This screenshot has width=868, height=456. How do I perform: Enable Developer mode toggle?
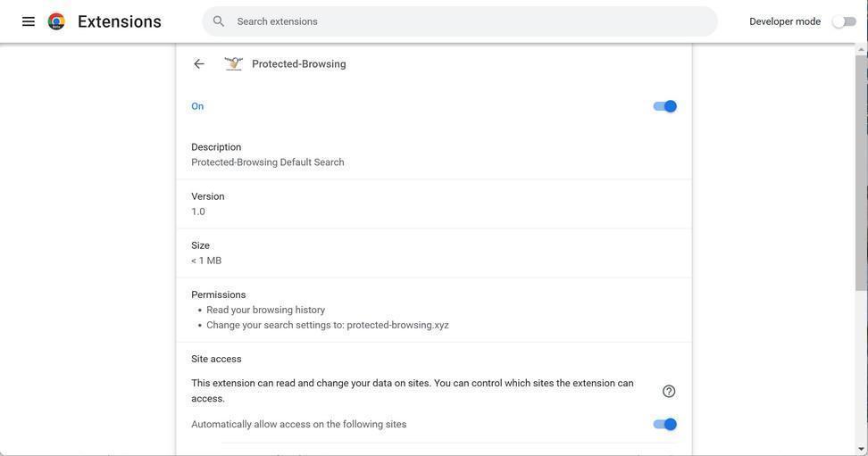click(844, 21)
